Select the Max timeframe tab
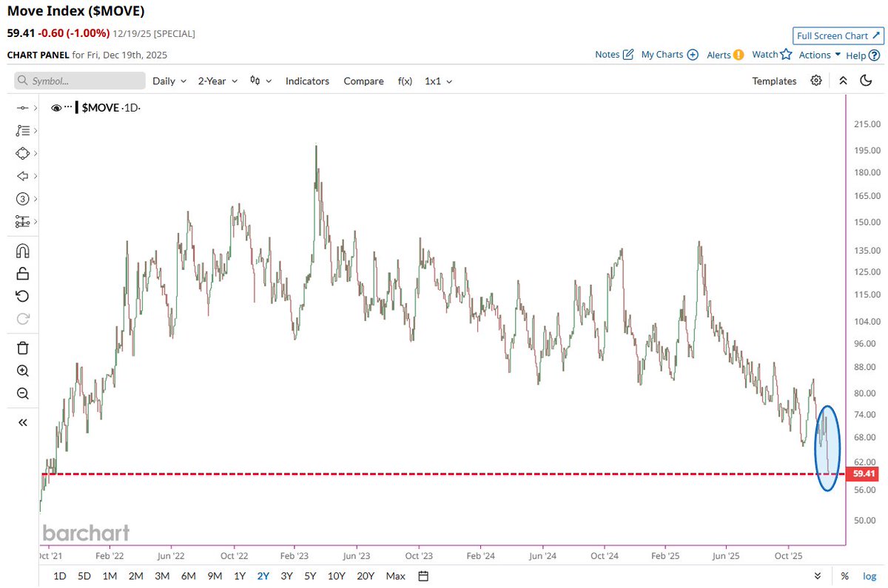 point(395,575)
